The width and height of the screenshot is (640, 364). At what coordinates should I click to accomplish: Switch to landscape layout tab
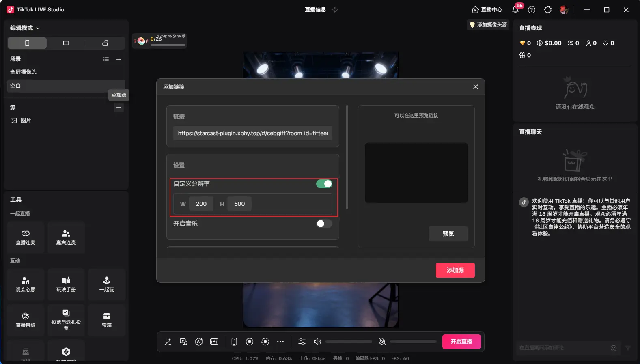coord(66,43)
